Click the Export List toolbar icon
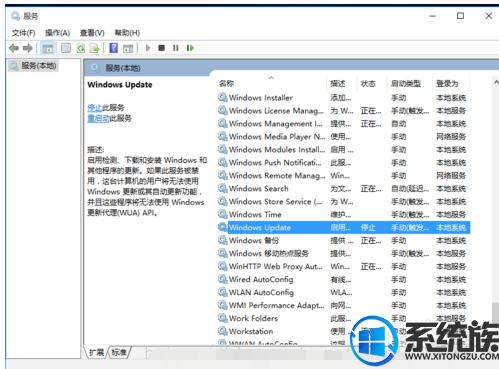The width and height of the screenshot is (499, 369). click(x=95, y=48)
